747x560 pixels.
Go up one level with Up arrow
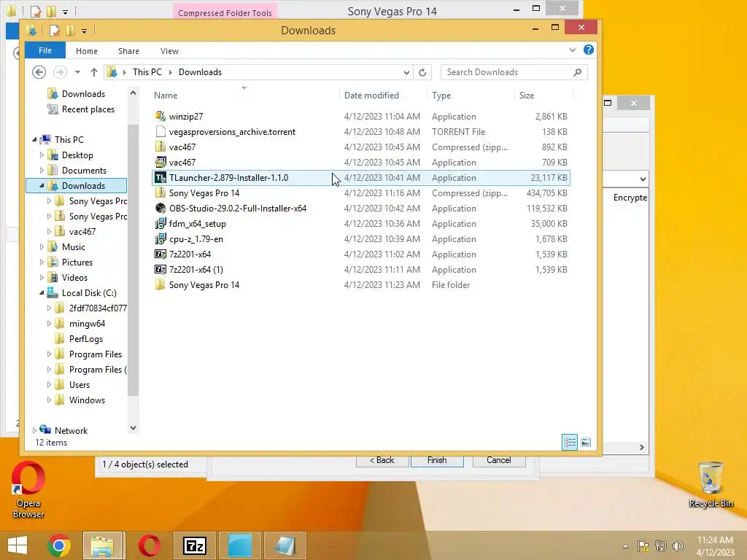[94, 72]
